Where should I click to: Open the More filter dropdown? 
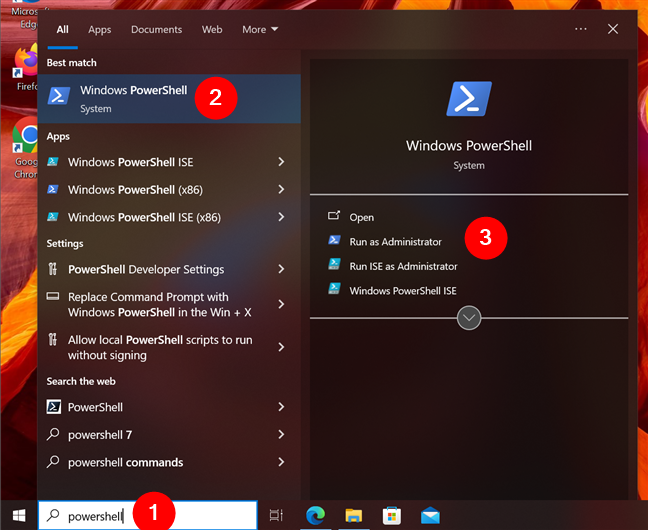point(260,29)
